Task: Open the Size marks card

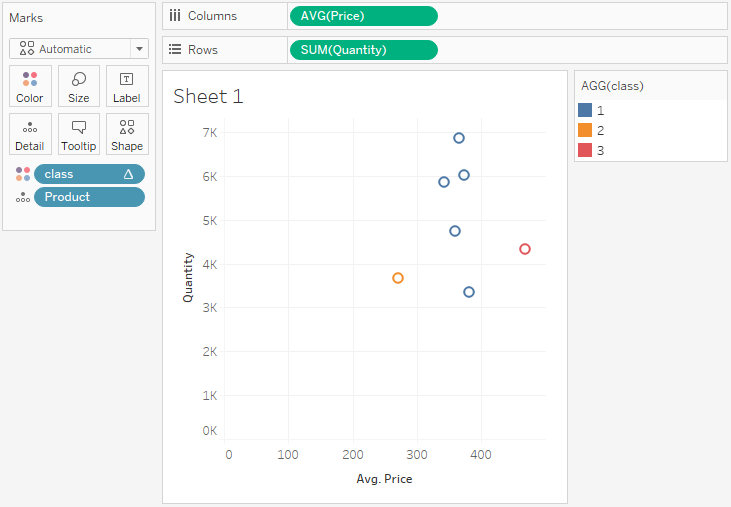Action: coord(79,86)
